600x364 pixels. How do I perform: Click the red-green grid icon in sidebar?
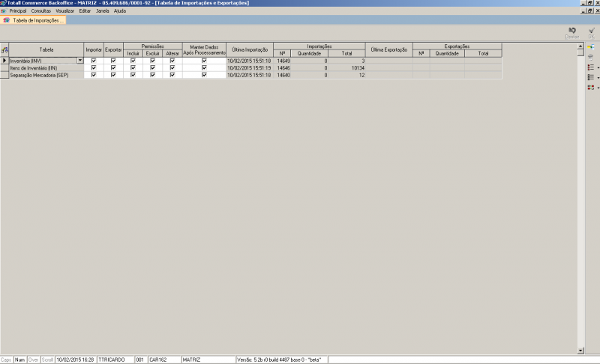tap(590, 88)
